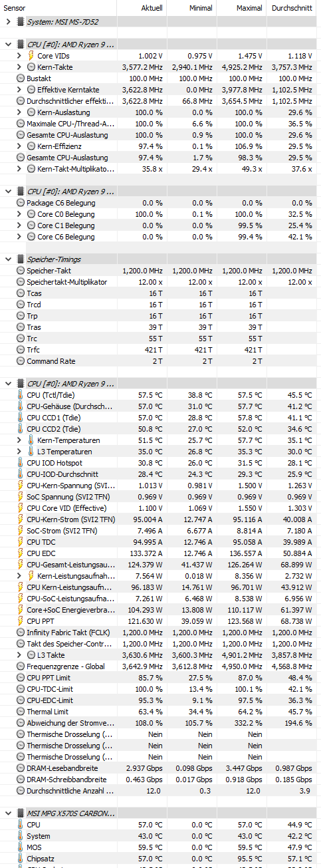Click the circle icon beside DRAM-Lesebandbreite
The height and width of the screenshot is (868, 321).
point(20,768)
